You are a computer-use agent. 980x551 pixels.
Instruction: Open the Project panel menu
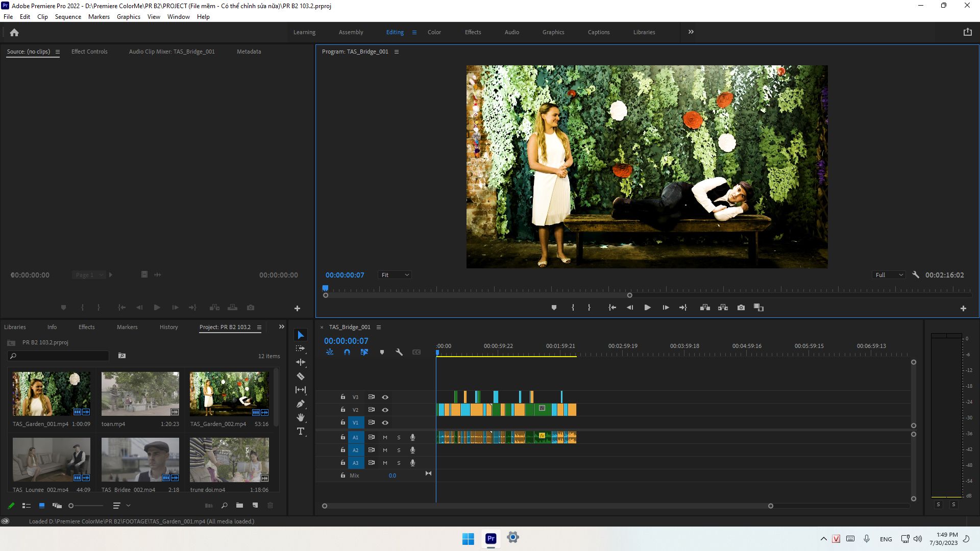(259, 327)
